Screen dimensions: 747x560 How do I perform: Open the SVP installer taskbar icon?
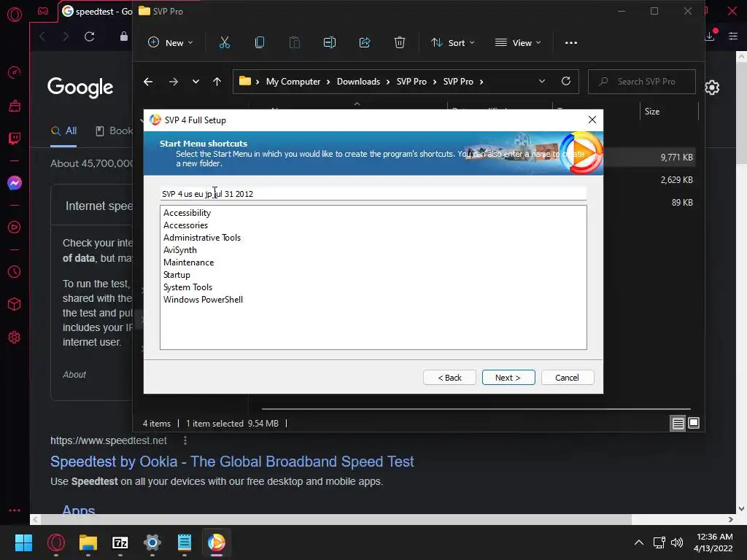(x=216, y=542)
